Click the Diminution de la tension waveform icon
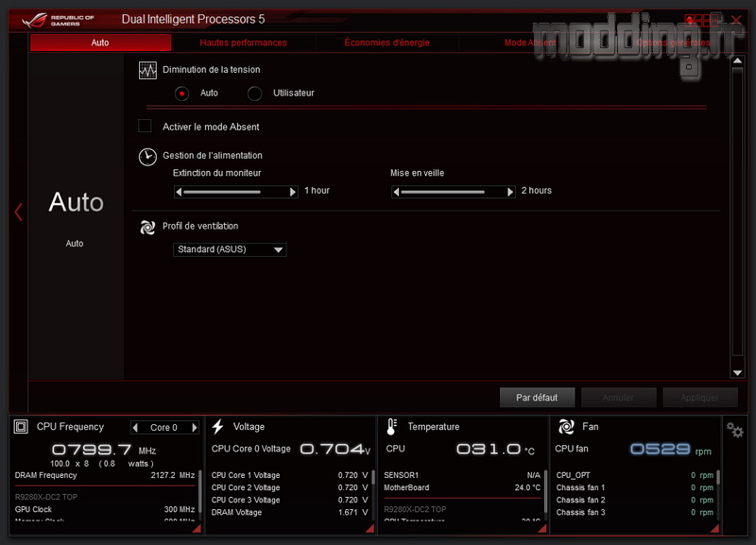The image size is (756, 545). point(147,70)
